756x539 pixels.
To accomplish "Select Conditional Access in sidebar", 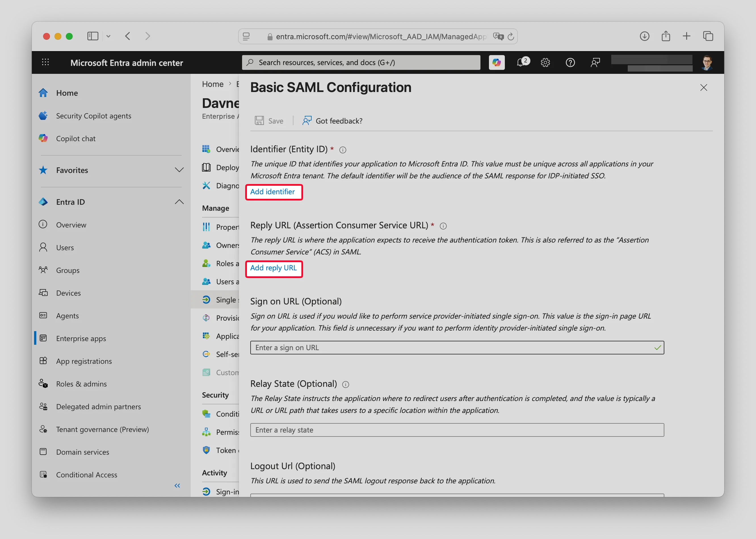I will coord(87,475).
